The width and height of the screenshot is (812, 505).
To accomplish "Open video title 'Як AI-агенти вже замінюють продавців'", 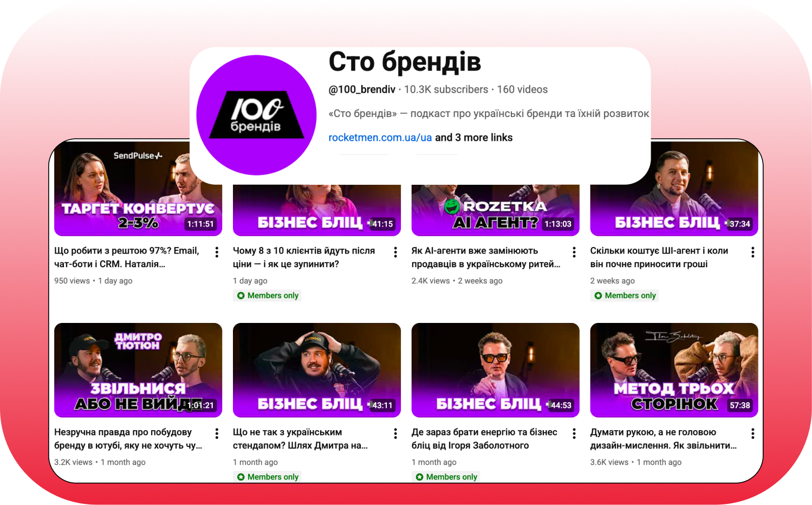I will click(x=486, y=257).
